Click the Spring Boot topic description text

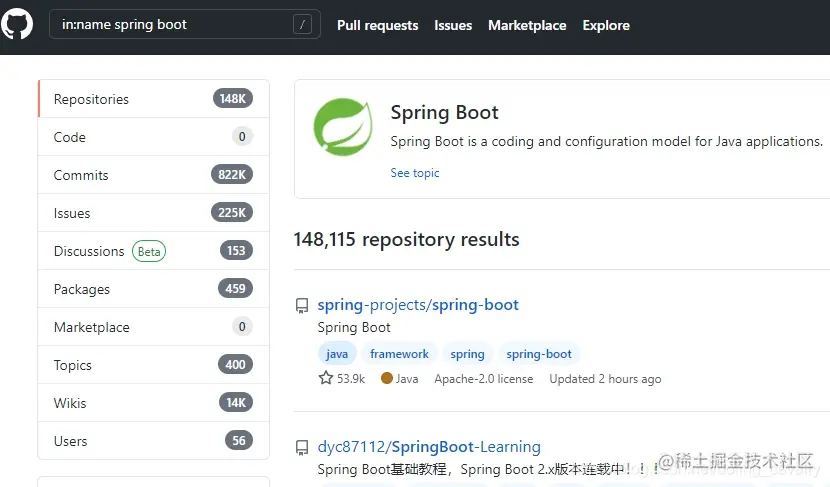click(607, 141)
